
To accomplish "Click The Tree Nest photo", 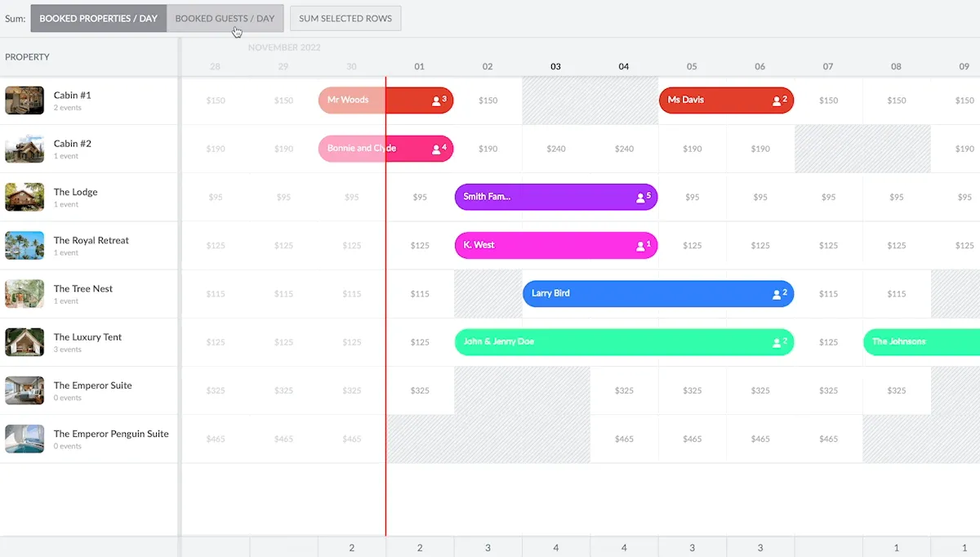I will [x=24, y=294].
